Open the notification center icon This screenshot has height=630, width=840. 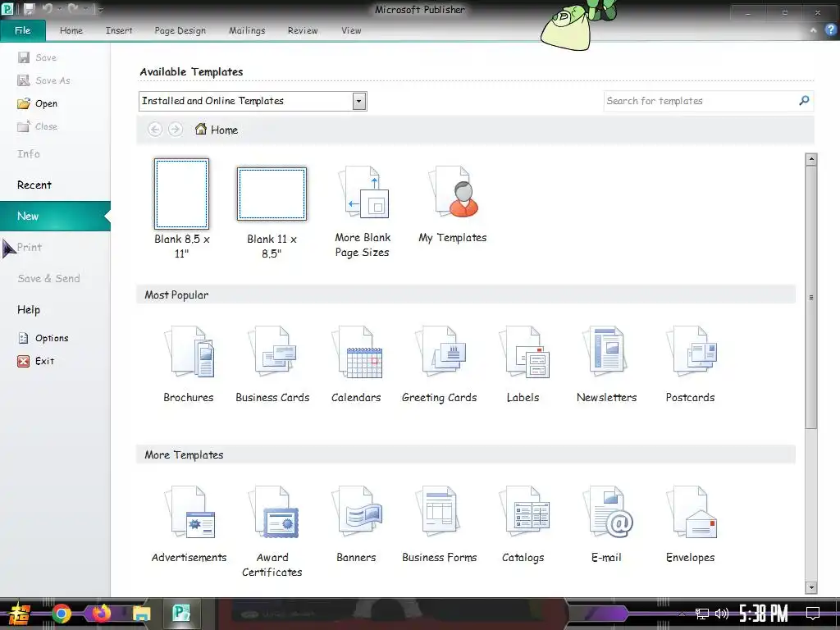pyautogui.click(x=813, y=614)
